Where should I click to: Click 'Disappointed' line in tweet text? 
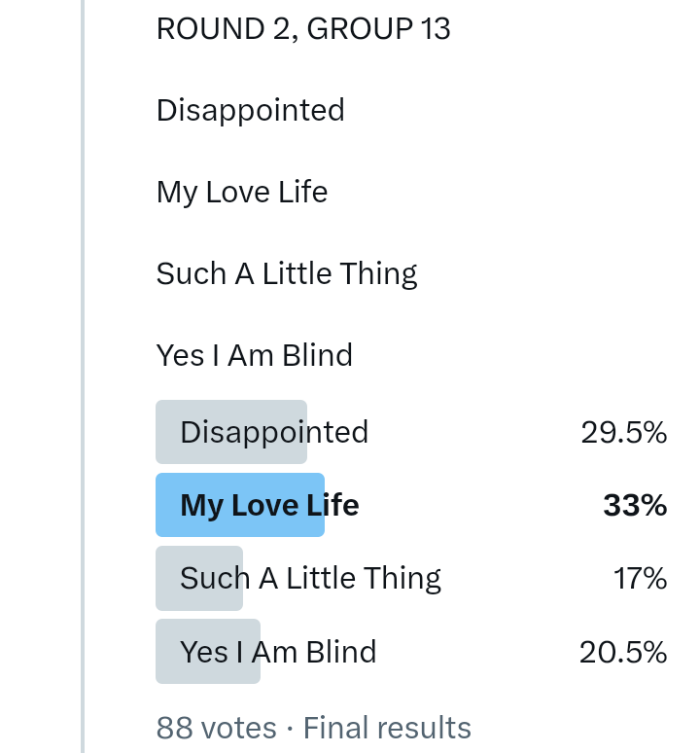251,110
